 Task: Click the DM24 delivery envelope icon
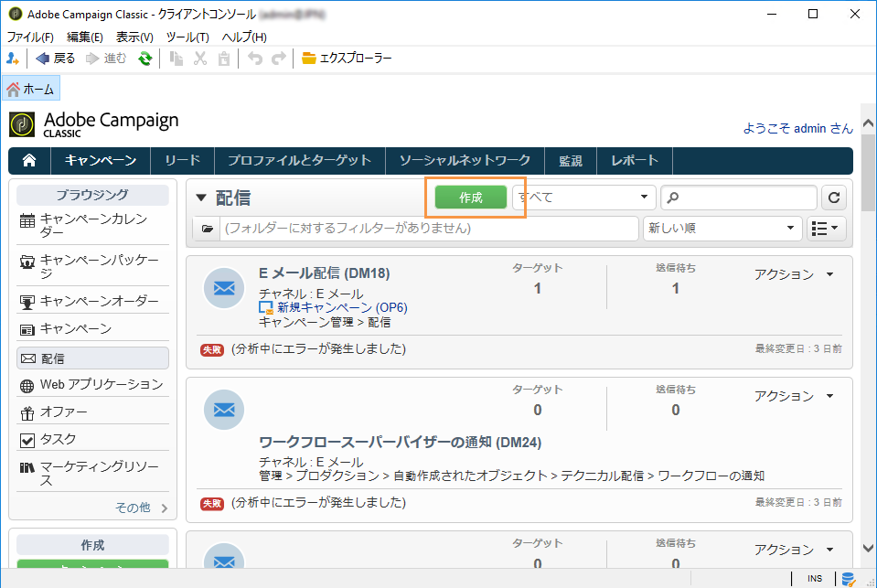point(224,410)
